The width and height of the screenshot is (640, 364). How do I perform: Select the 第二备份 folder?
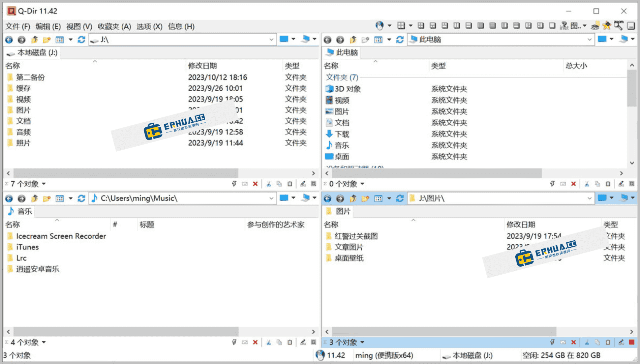30,77
